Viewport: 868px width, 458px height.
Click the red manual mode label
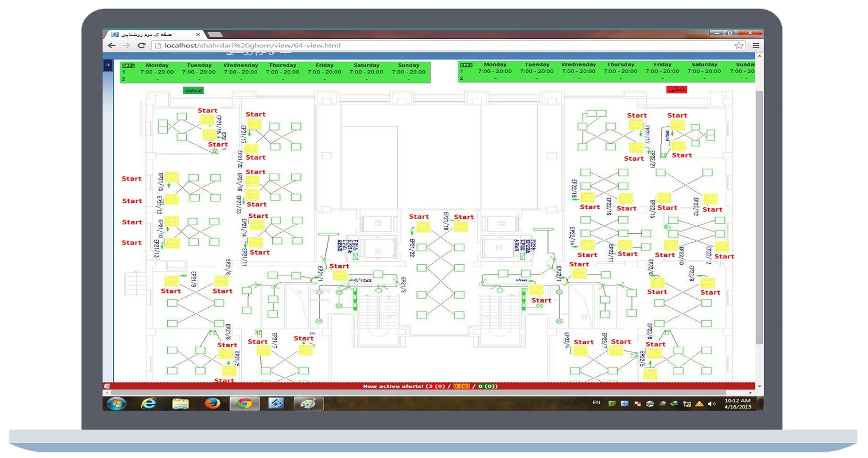[x=676, y=89]
